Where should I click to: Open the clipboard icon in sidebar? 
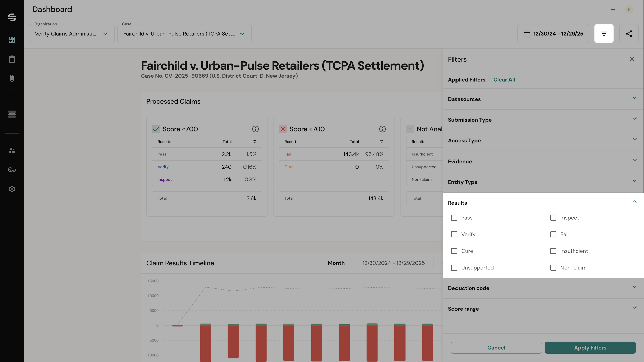point(12,59)
